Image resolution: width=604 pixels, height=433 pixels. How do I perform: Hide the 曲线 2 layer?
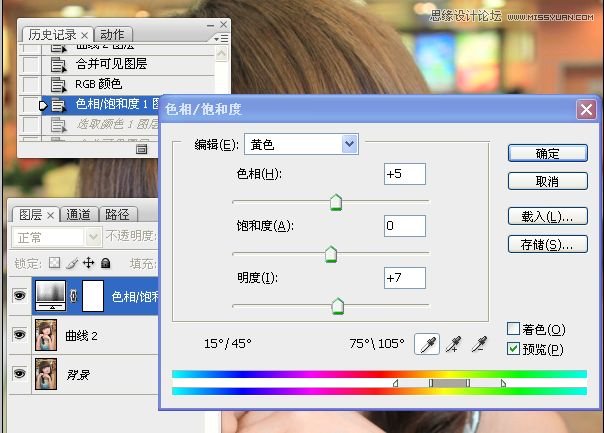20,334
